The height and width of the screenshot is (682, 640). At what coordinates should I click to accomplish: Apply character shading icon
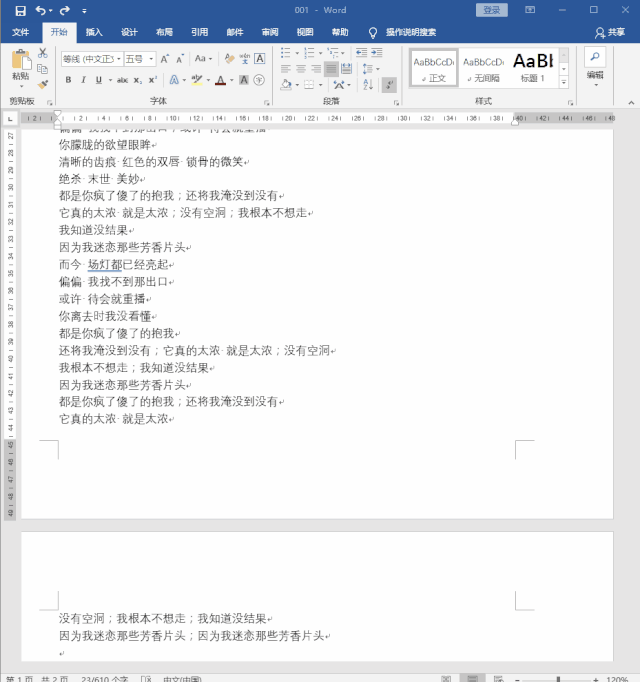coord(244,80)
